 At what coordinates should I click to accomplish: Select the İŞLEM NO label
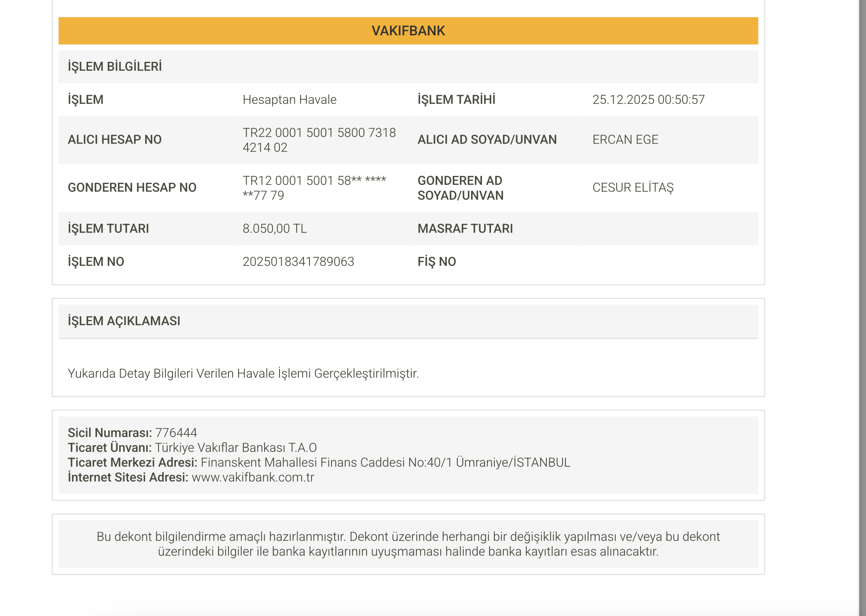point(96,262)
